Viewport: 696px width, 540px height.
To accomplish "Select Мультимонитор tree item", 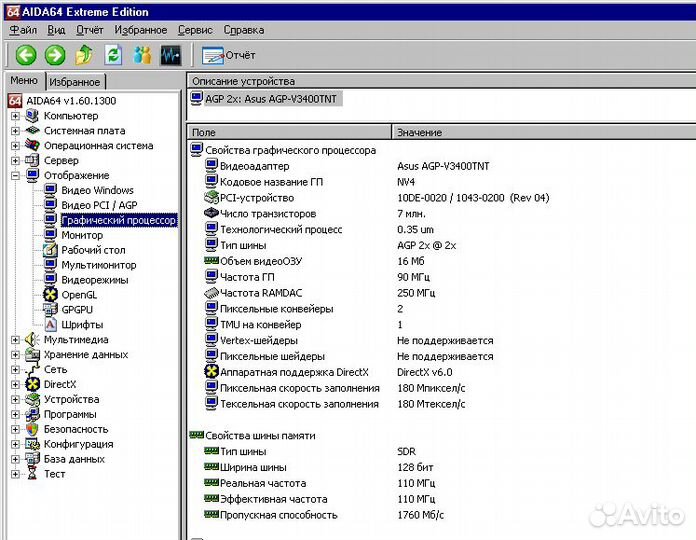I will pos(99,265).
